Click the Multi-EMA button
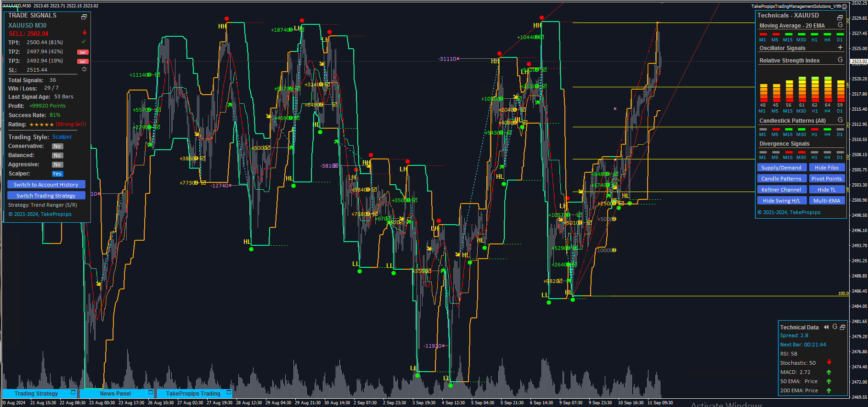The width and height of the screenshot is (868, 407). pyautogui.click(x=827, y=201)
